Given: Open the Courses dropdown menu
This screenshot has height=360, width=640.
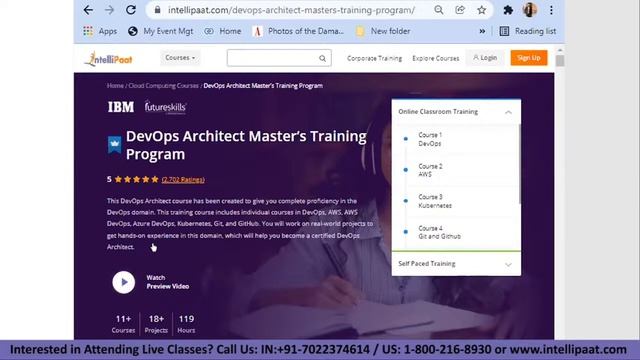Looking at the screenshot, I should coord(180,58).
